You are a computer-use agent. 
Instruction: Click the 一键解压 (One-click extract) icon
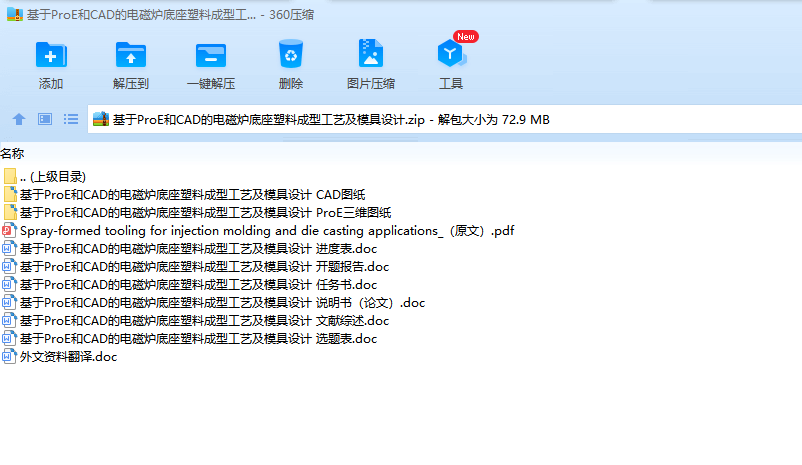click(211, 55)
